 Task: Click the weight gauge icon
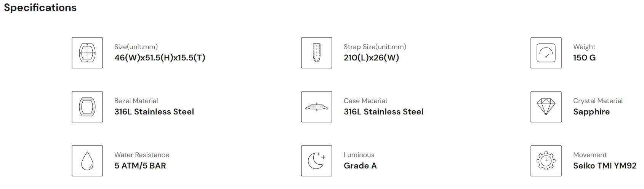point(546,53)
